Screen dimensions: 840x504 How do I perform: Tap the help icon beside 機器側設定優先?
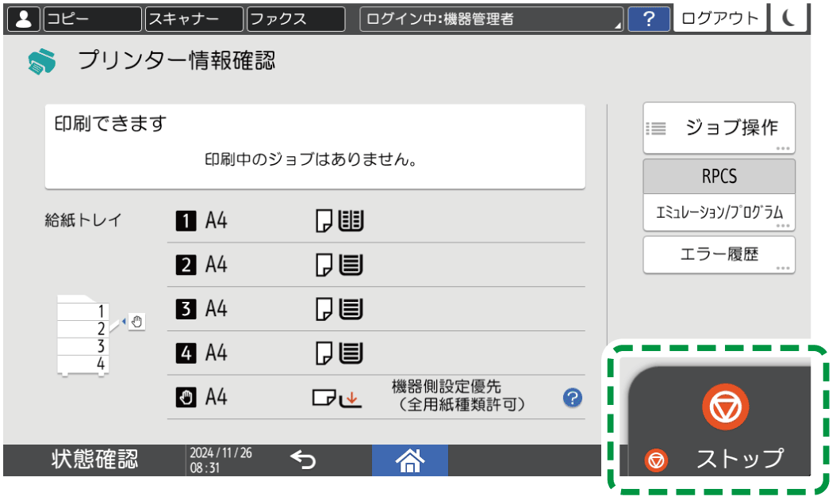572,399
